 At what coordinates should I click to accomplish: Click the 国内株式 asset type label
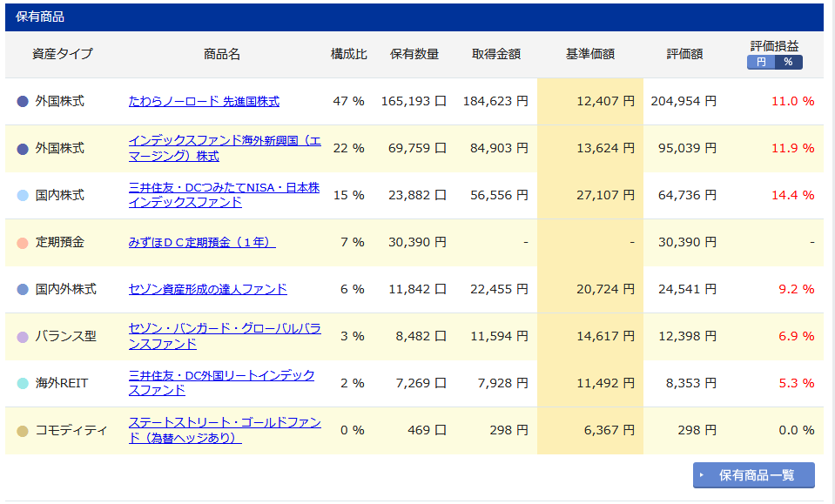pyautogui.click(x=59, y=195)
